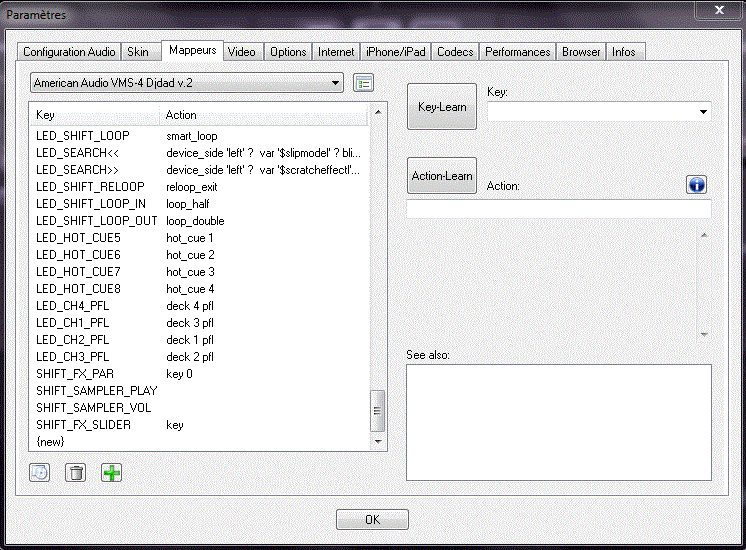The width and height of the screenshot is (746, 550).
Task: Select the iPhone/iPad tab
Action: [x=395, y=52]
